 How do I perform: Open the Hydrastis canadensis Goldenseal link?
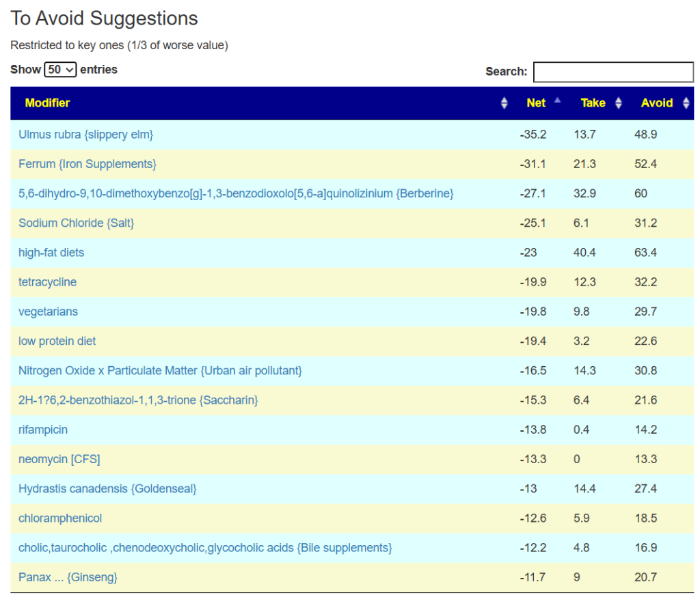[107, 488]
